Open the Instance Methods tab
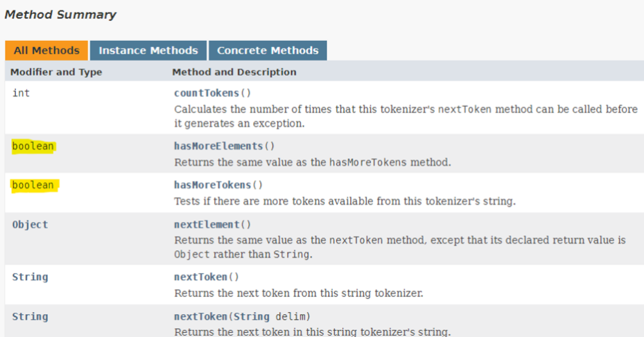 [148, 51]
